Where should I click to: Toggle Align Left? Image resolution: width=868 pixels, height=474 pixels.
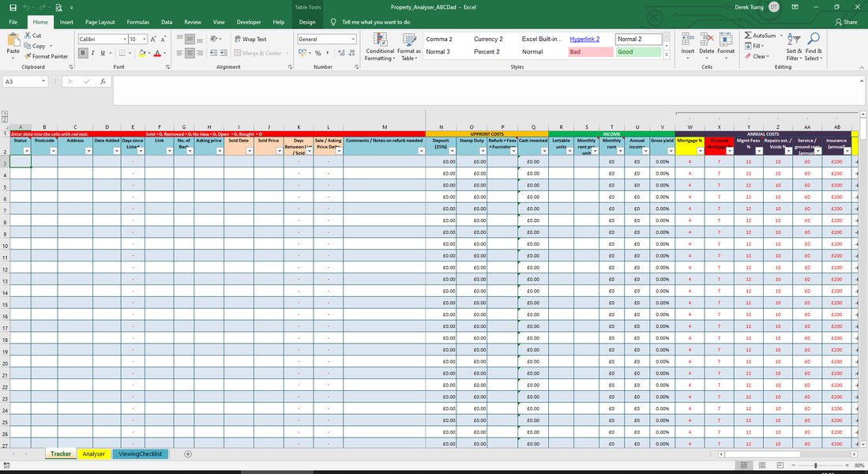click(x=180, y=53)
